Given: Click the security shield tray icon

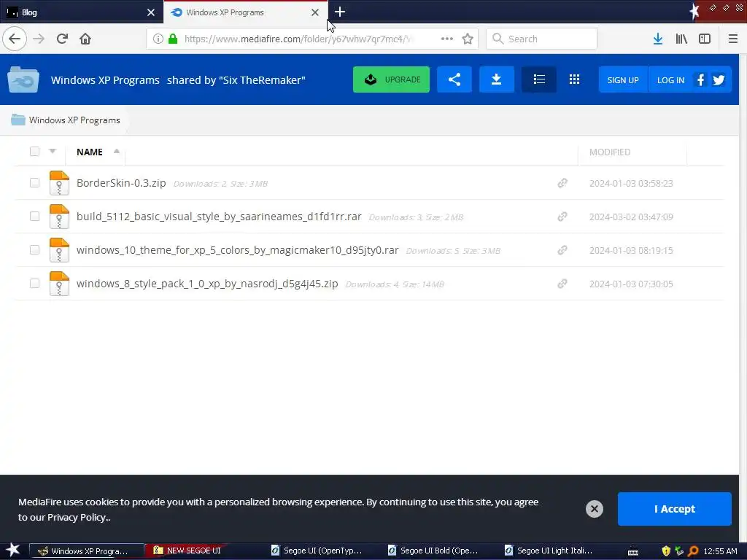Looking at the screenshot, I should pos(666,551).
